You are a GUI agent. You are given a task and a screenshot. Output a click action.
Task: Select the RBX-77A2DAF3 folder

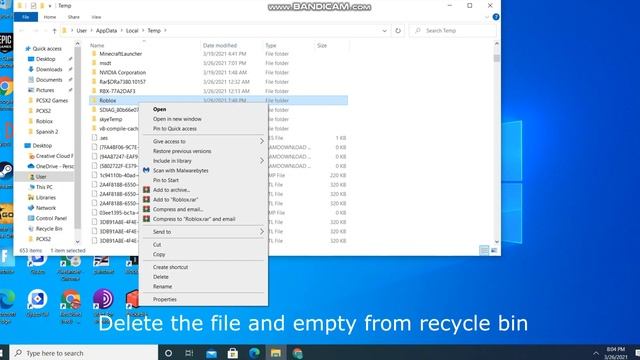pyautogui.click(x=117, y=91)
